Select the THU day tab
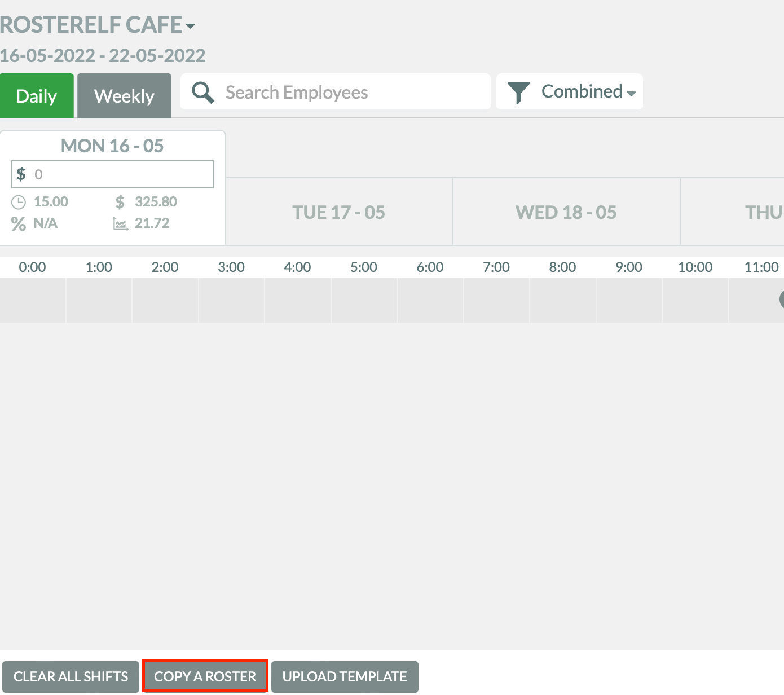Viewport: 784px width, 695px height. coord(733,212)
